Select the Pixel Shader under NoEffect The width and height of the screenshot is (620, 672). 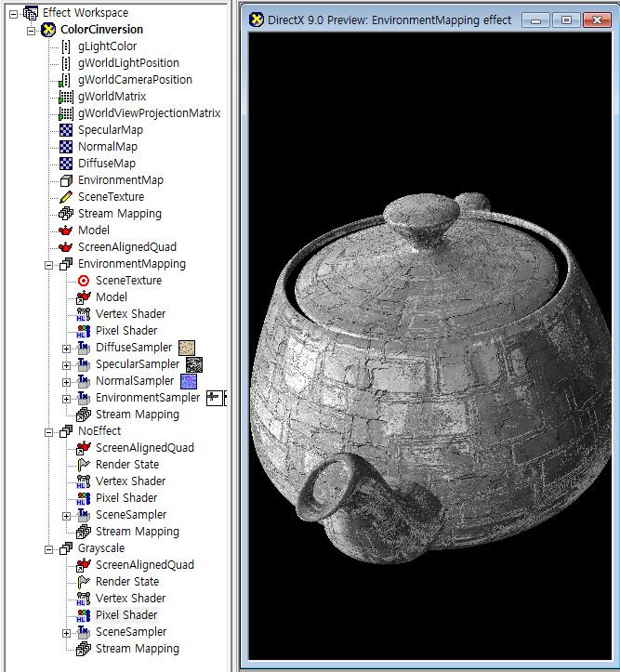126,498
